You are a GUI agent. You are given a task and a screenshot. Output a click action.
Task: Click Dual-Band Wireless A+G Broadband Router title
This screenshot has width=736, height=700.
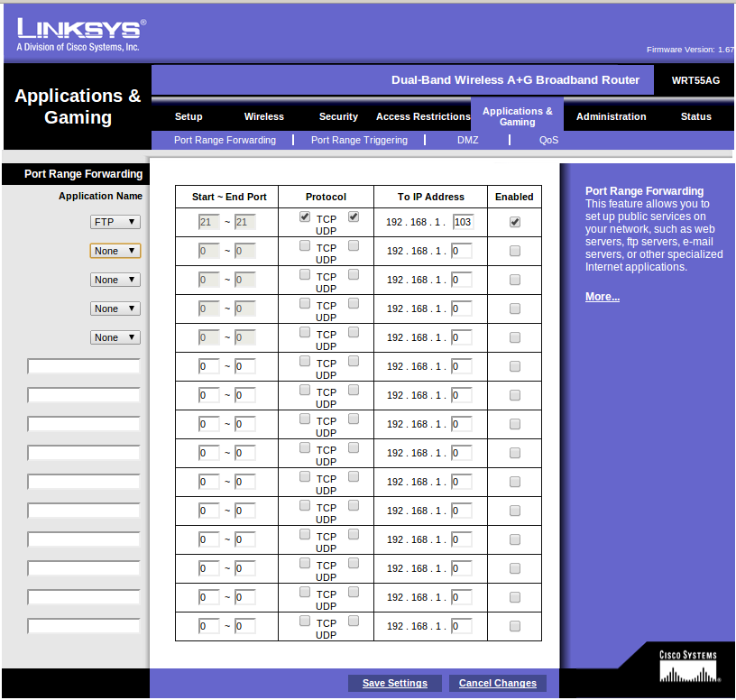(x=515, y=79)
